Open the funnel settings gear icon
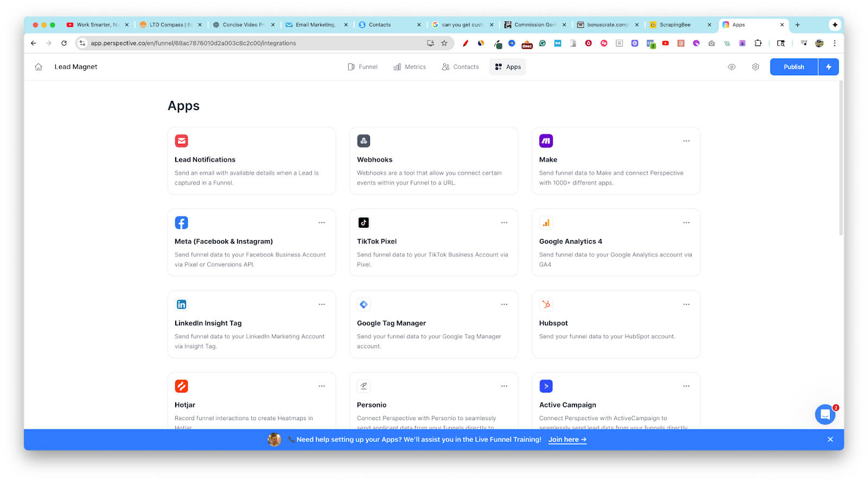The width and height of the screenshot is (868, 482). tap(755, 67)
